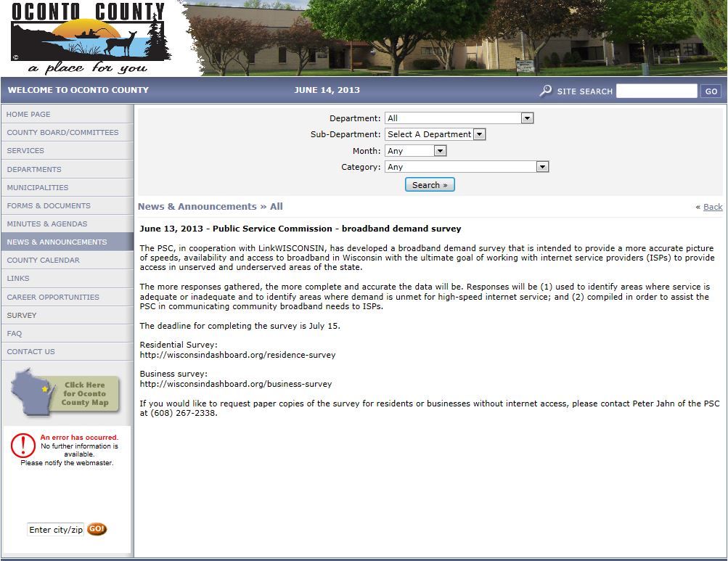
Task: Open FAQ menu item
Action: 68,333
